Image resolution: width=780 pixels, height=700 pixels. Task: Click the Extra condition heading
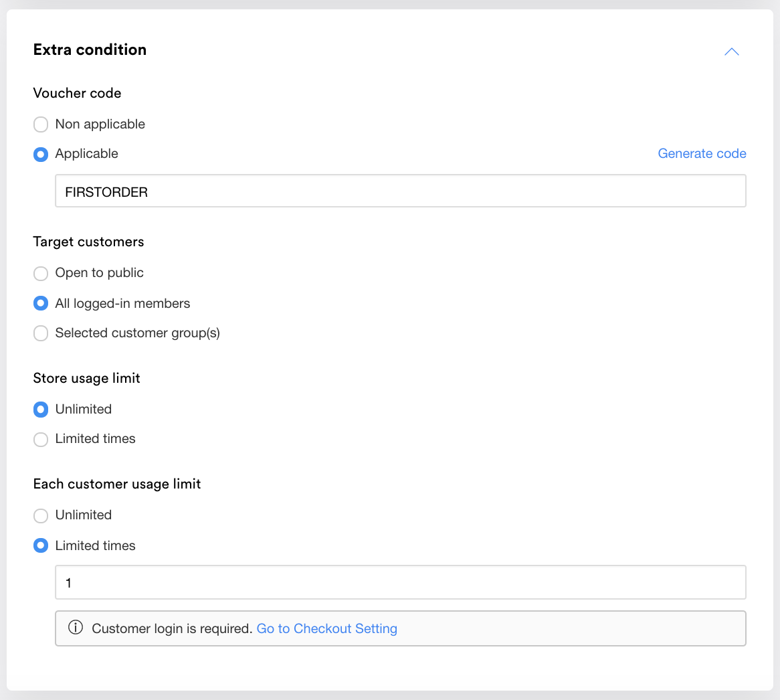[x=90, y=50]
